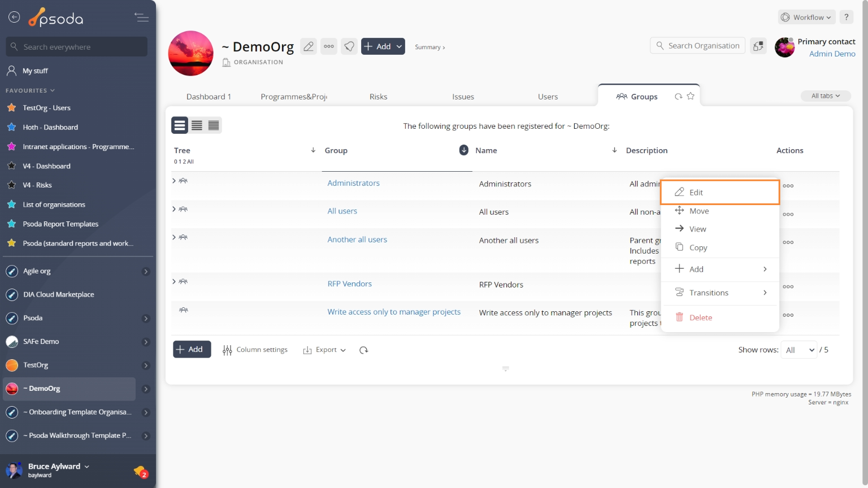Select the medium row density view
868x488 pixels.
[x=197, y=125]
